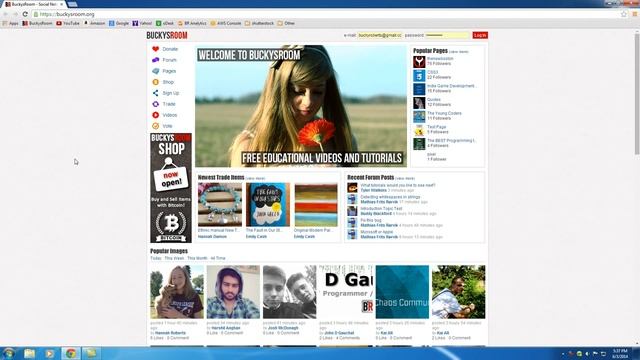Click Tyler Watkins forum post avatar

(x=352, y=188)
